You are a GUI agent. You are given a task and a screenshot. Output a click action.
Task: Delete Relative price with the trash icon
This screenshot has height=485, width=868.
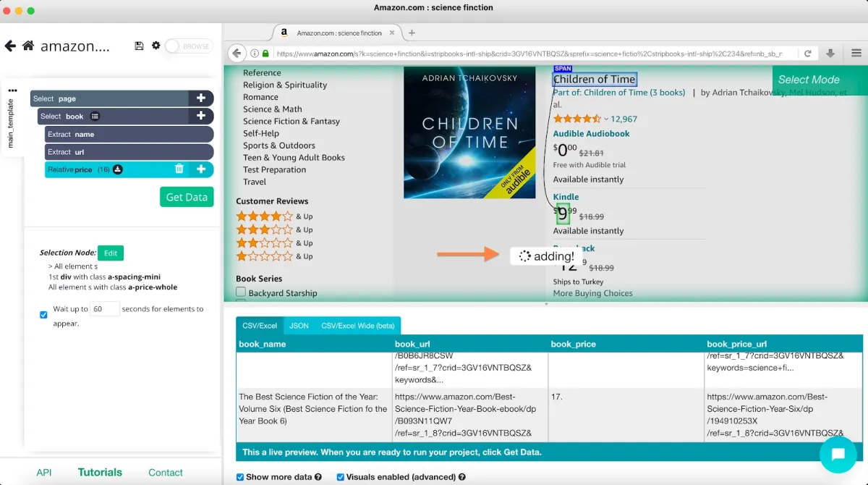pos(179,169)
